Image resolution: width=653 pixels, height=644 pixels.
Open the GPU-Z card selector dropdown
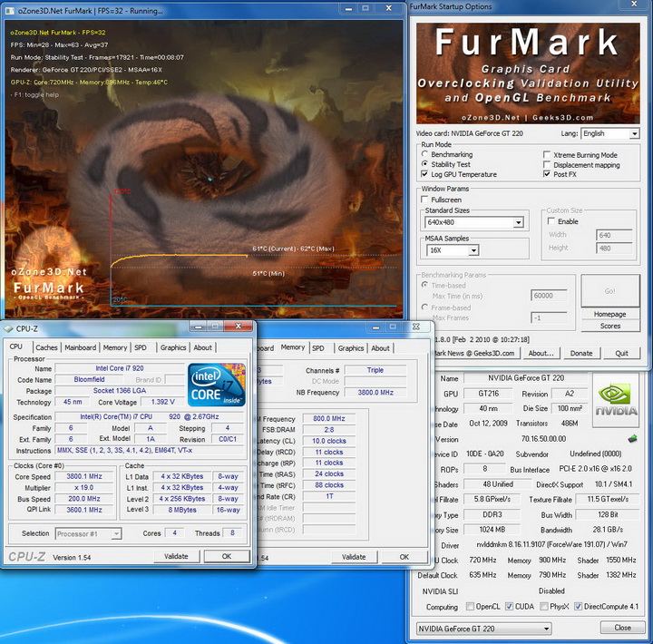pyautogui.click(x=484, y=629)
